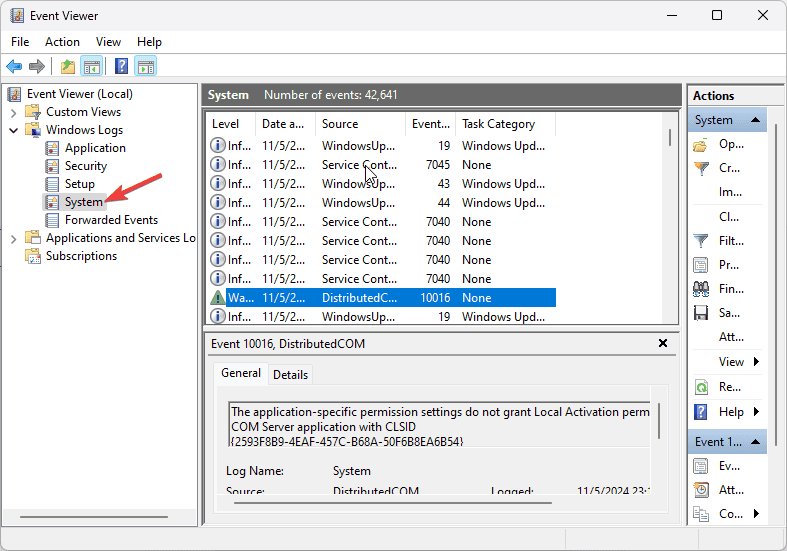Click the Att... attach task action under Sa...
The width and height of the screenshot is (787, 551).
[x=731, y=337]
